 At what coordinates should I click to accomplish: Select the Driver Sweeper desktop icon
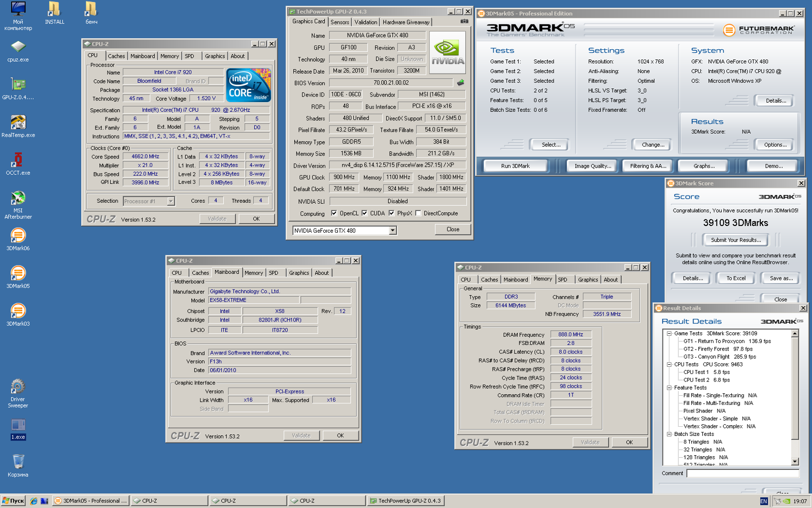[x=18, y=394]
